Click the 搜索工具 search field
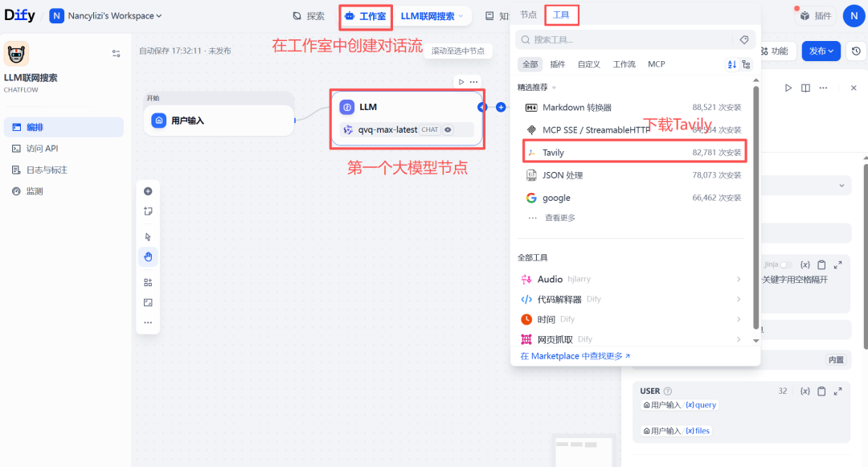 point(624,40)
